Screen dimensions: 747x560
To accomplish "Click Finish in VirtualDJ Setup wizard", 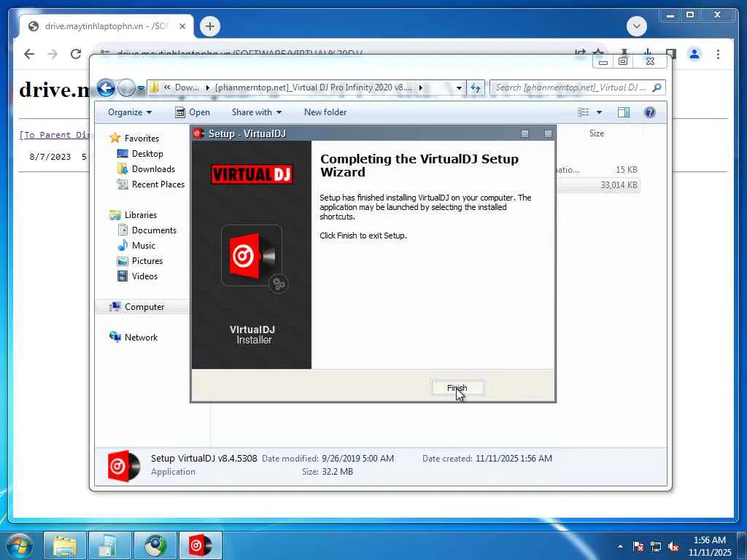I will pos(457,388).
